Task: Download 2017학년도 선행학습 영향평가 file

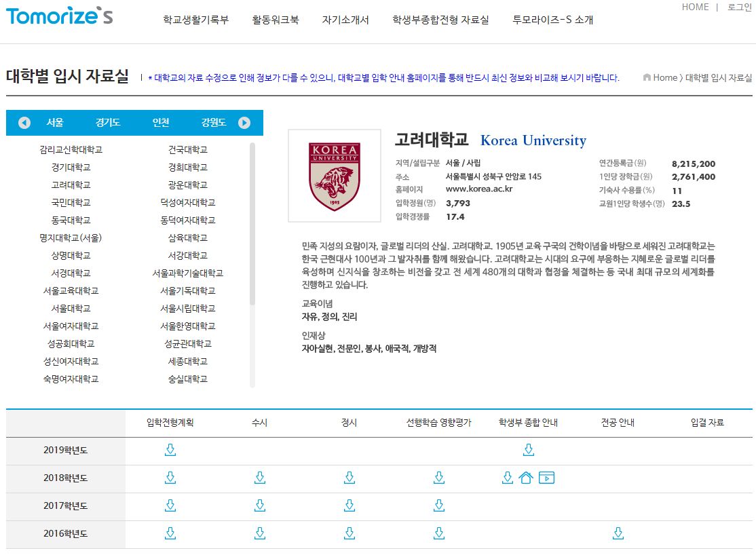Action: 439,505
